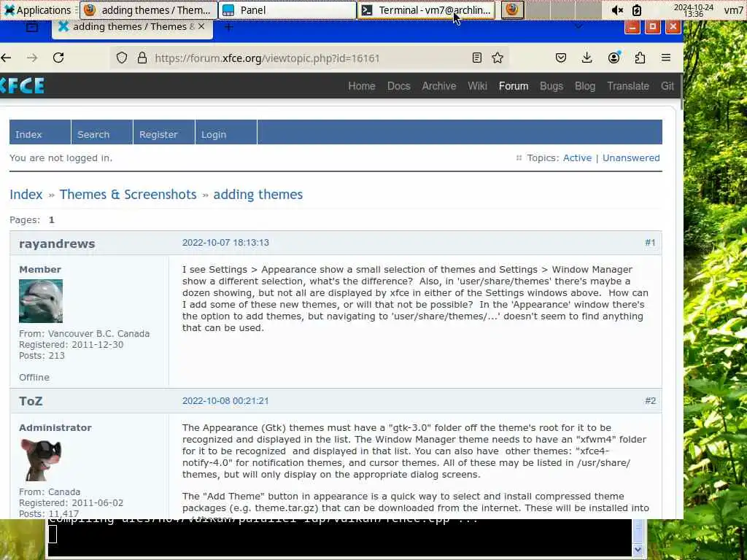Click the 'adding themes' breadcrumb title

pyautogui.click(x=258, y=195)
